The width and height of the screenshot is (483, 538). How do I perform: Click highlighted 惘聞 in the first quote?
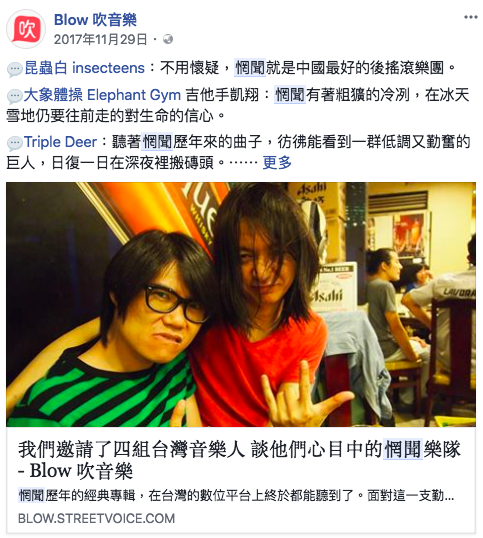pos(250,68)
